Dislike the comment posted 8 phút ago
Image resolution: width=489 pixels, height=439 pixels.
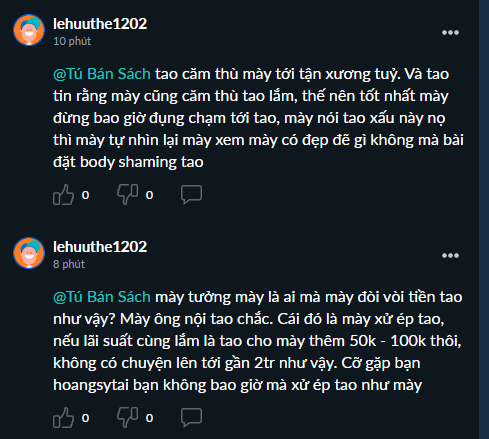(x=127, y=417)
